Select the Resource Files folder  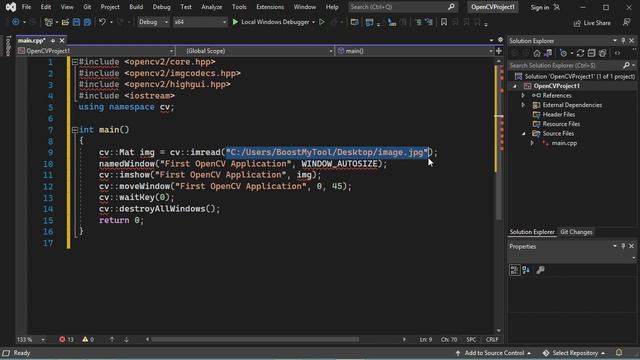tap(561, 124)
